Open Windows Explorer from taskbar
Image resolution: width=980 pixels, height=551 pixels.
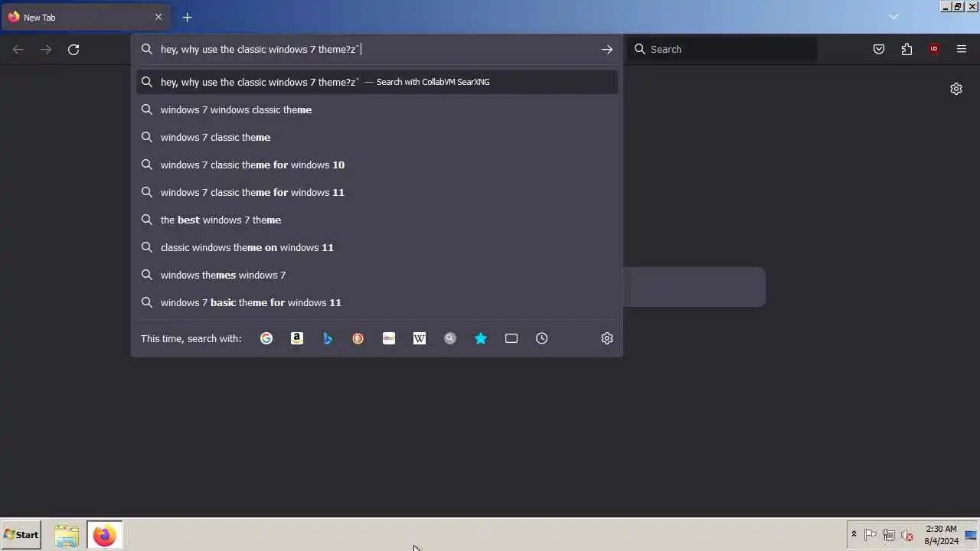(67, 535)
